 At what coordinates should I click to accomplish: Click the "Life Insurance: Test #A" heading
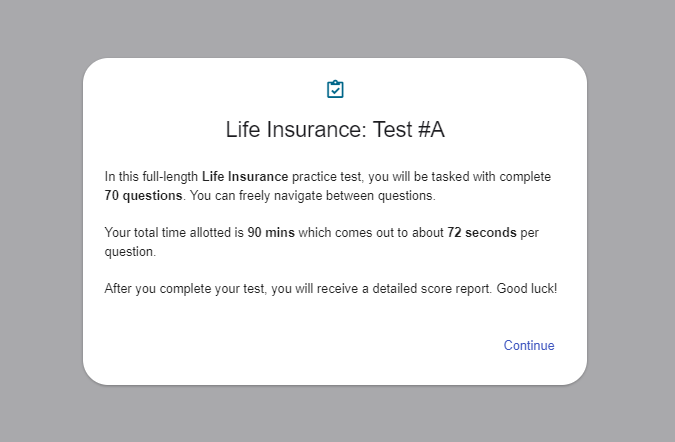point(334,130)
